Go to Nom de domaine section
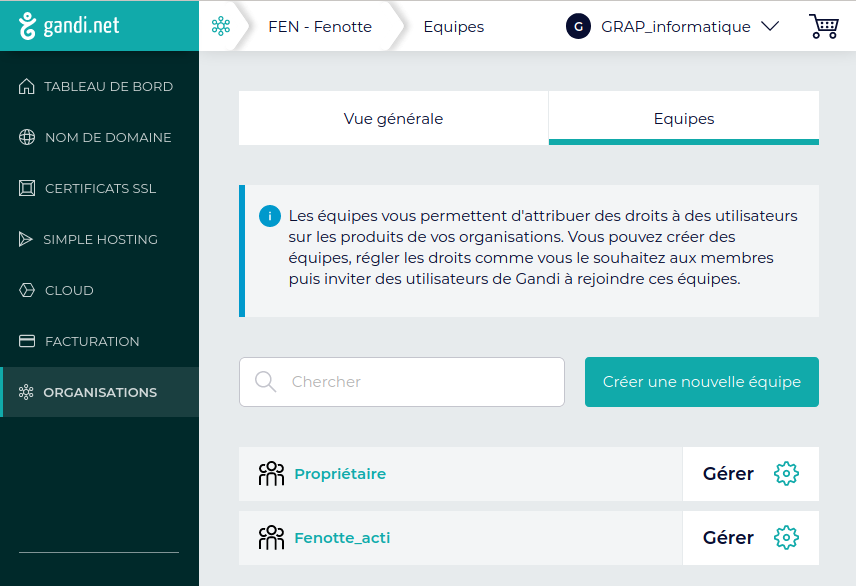The image size is (856, 586). coord(108,138)
